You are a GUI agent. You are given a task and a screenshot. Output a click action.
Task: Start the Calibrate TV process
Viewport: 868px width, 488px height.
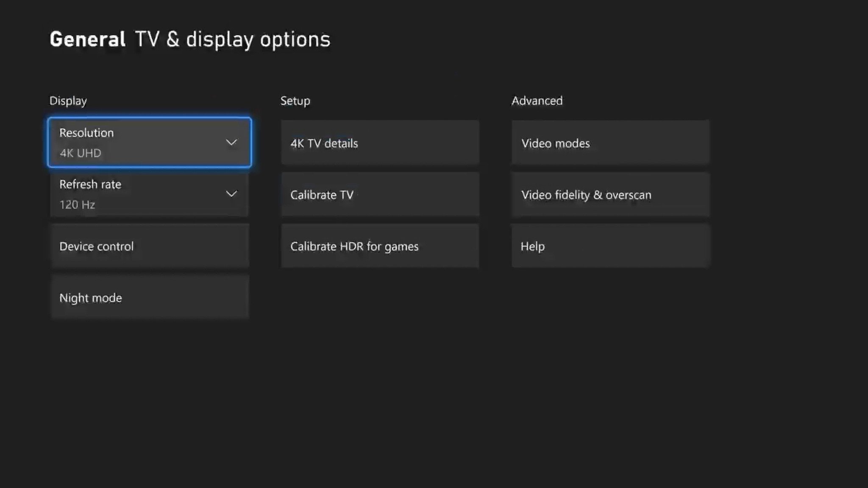point(379,194)
